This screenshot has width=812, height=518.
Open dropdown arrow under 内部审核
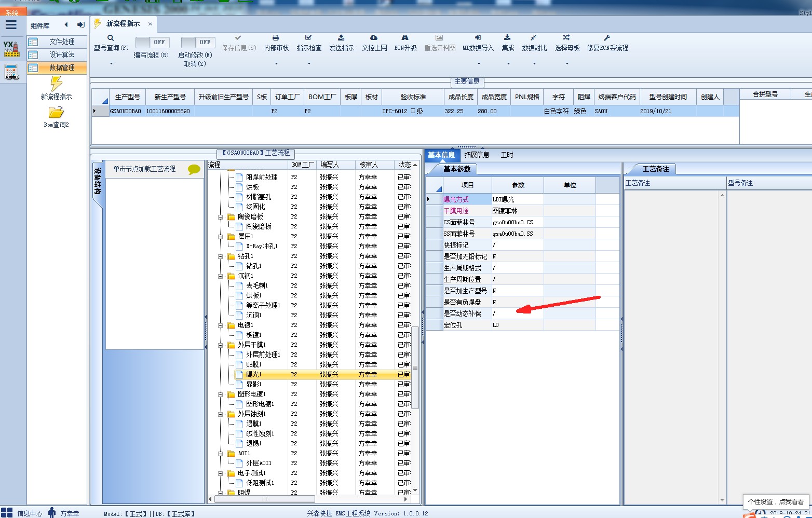pyautogui.click(x=276, y=64)
